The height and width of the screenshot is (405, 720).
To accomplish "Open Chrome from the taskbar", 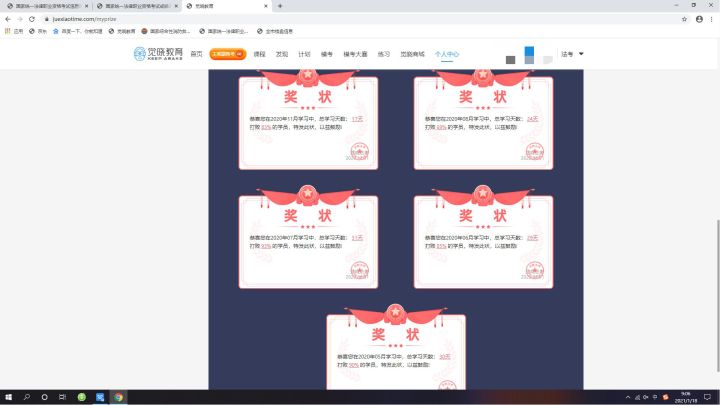I will 118,397.
